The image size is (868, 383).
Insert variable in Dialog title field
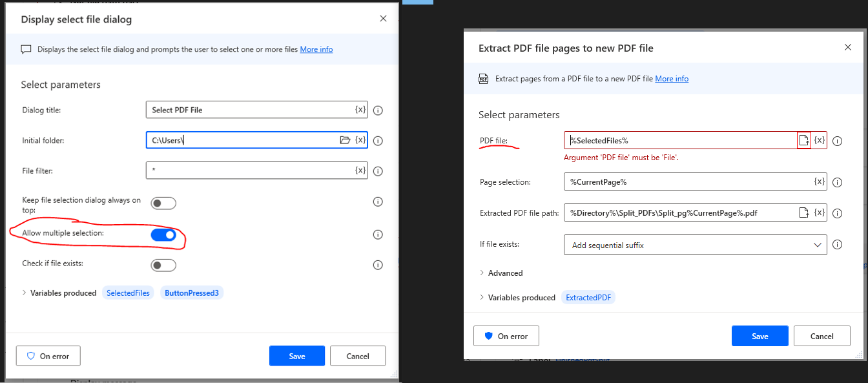(360, 110)
